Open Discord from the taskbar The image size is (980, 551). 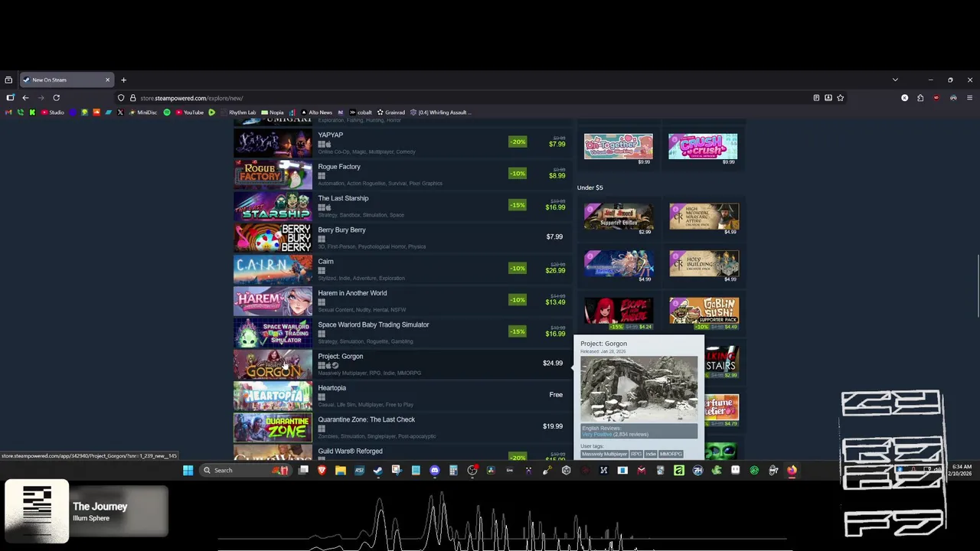click(435, 470)
